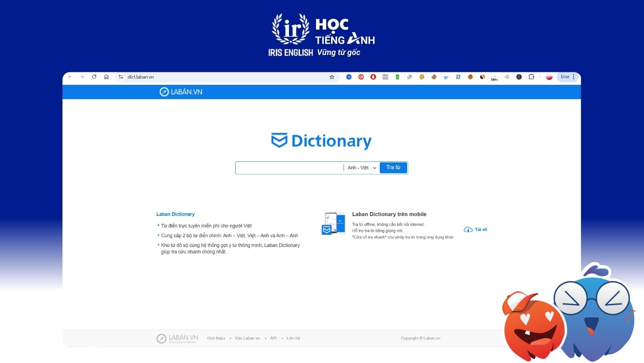Screen dimensions: 644x363
Task: Expand the Anh - Việt language dropdown
Action: click(362, 168)
